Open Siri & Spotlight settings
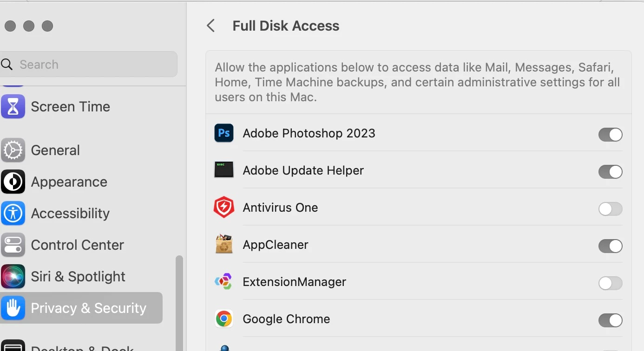Viewport: 644px width, 351px height. pyautogui.click(x=81, y=276)
